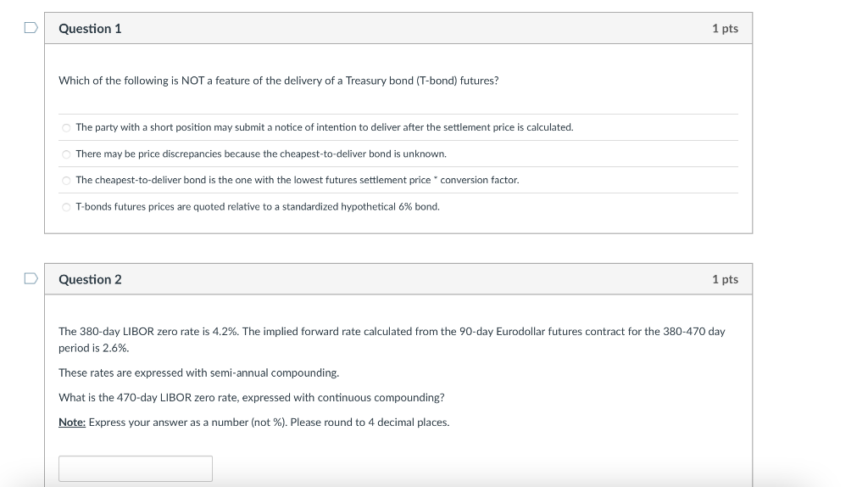Viewport: 868px width, 487px height.
Task: Select radio circle for price discrepancies option
Action: (x=66, y=154)
